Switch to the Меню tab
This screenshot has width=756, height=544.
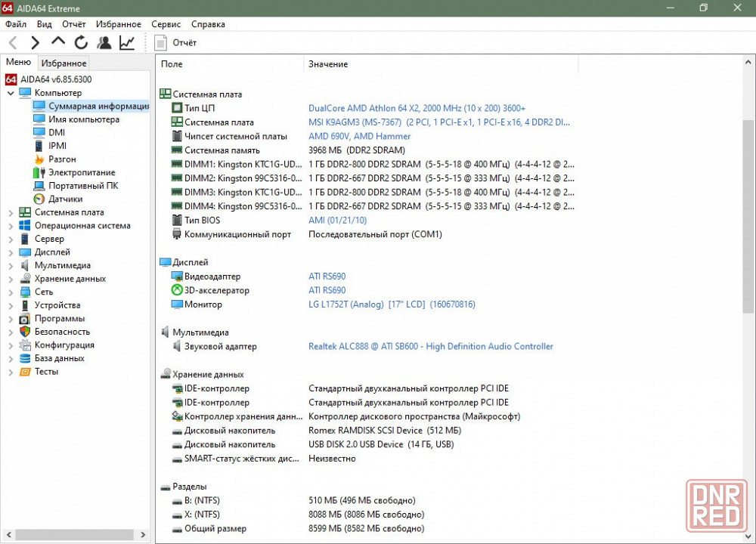18,62
